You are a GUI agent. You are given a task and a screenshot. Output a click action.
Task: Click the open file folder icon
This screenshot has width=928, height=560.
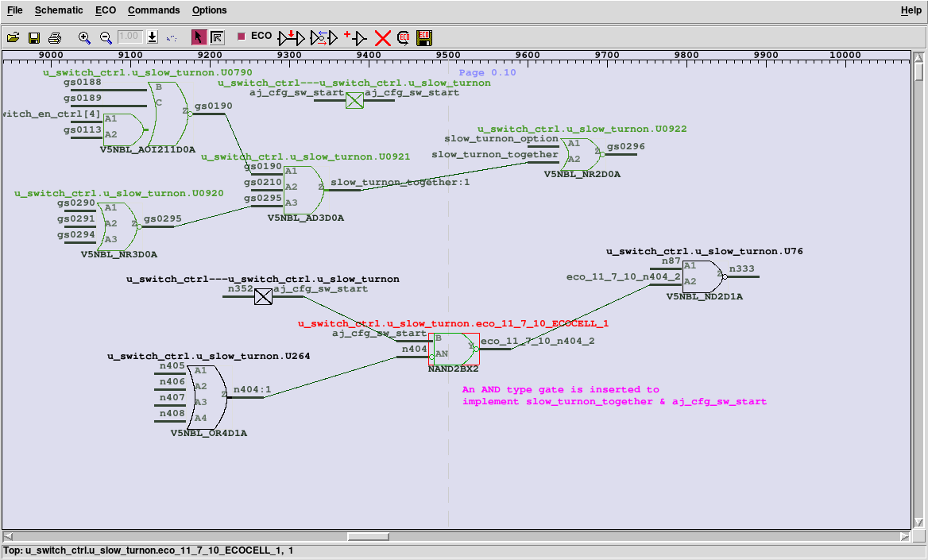pyautogui.click(x=13, y=37)
